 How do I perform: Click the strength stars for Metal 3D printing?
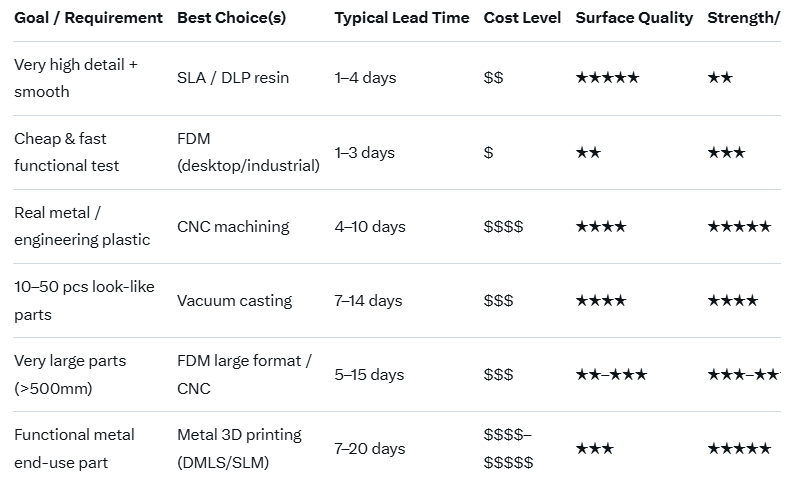pos(739,449)
